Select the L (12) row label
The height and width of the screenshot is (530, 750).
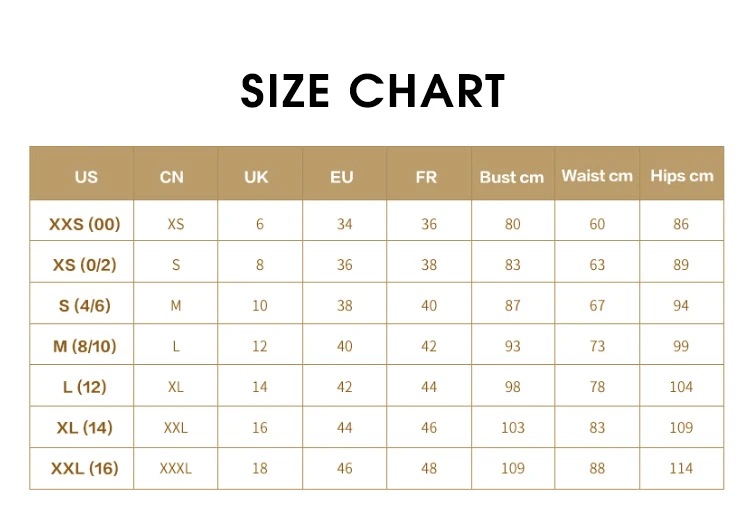click(x=85, y=386)
